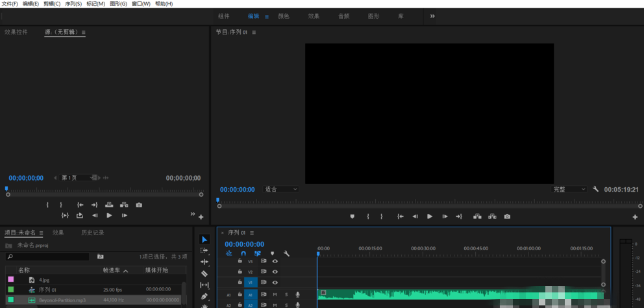
Task: Click the pink label swatch for 4.jpg
Action: pyautogui.click(x=10, y=279)
